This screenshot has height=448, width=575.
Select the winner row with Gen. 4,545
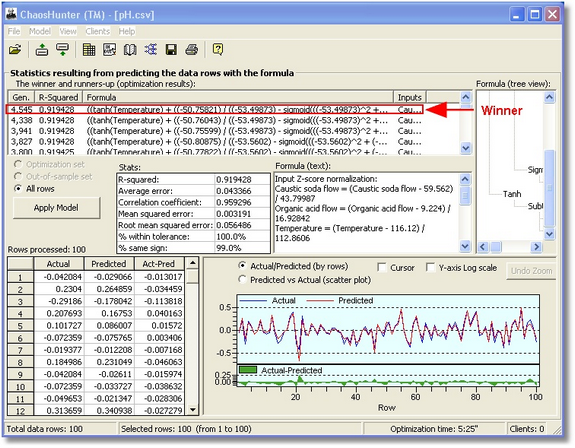[215, 109]
